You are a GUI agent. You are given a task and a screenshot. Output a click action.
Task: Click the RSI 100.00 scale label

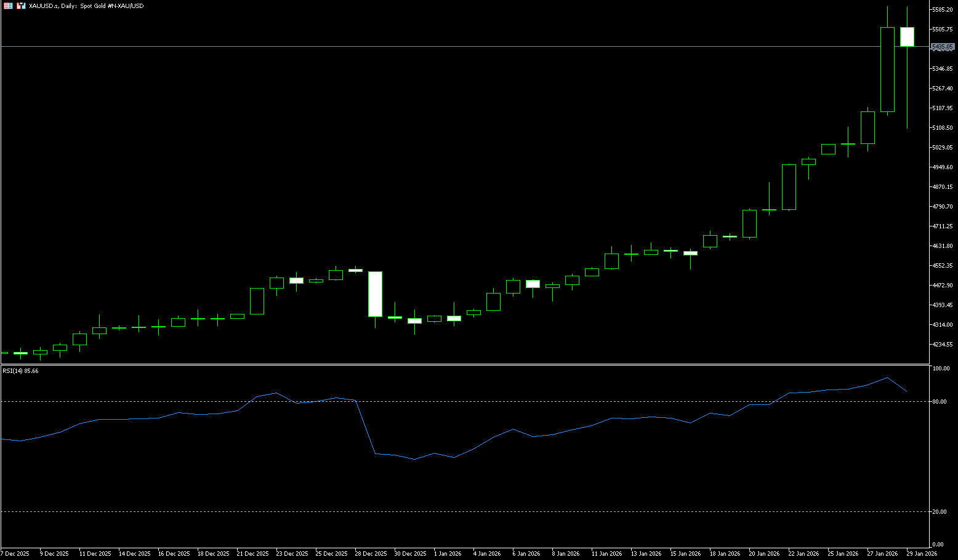click(x=941, y=369)
